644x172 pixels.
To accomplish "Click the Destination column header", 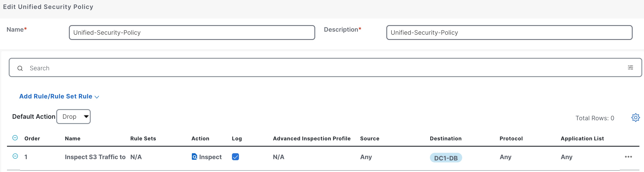I will tap(445, 138).
